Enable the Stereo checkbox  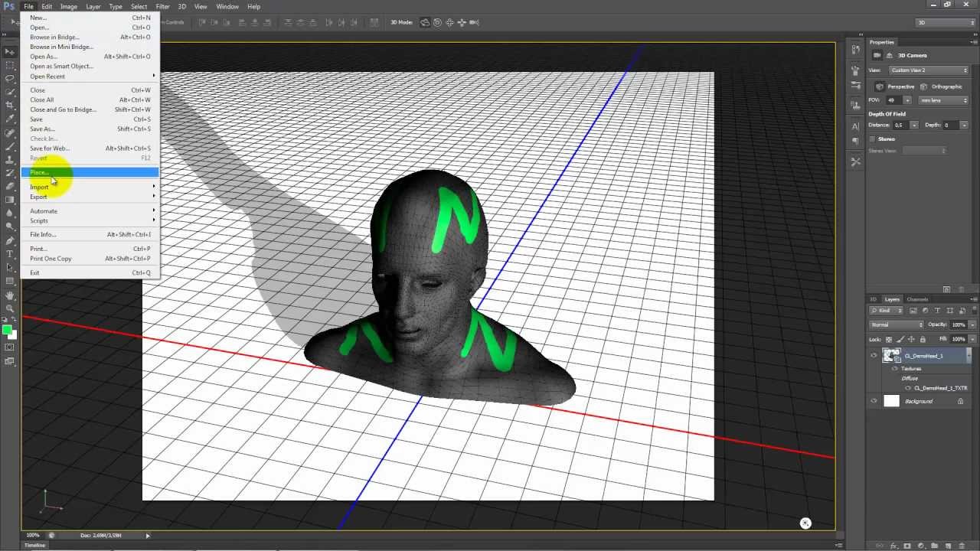pos(872,139)
